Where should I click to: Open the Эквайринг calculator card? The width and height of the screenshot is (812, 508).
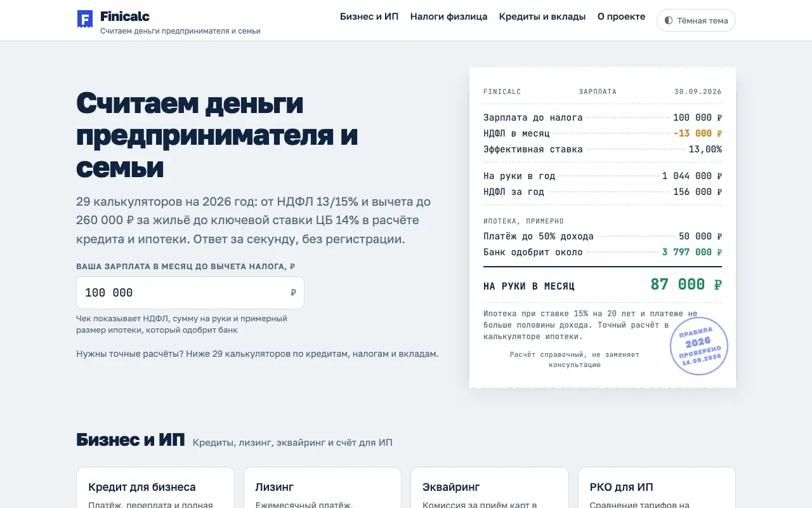point(490,488)
